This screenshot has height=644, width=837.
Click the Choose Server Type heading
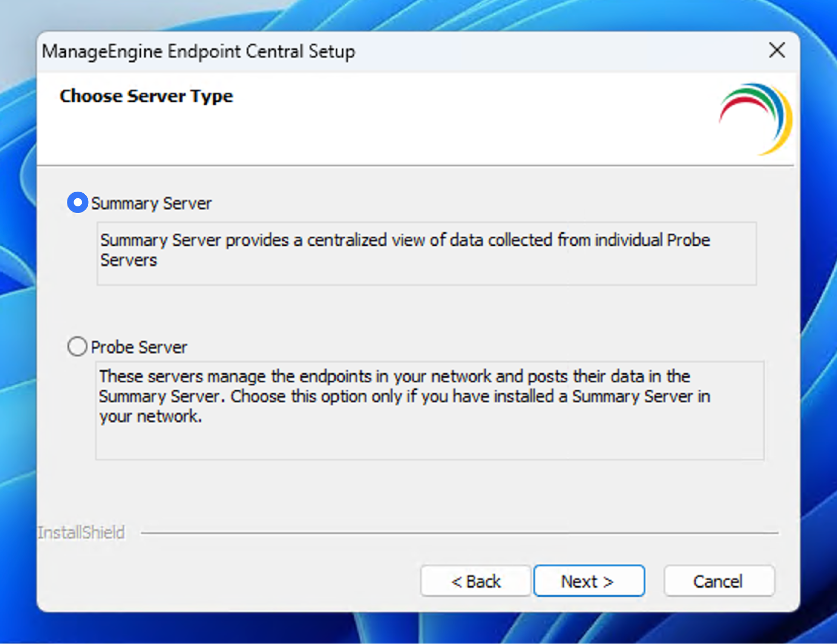point(146,96)
